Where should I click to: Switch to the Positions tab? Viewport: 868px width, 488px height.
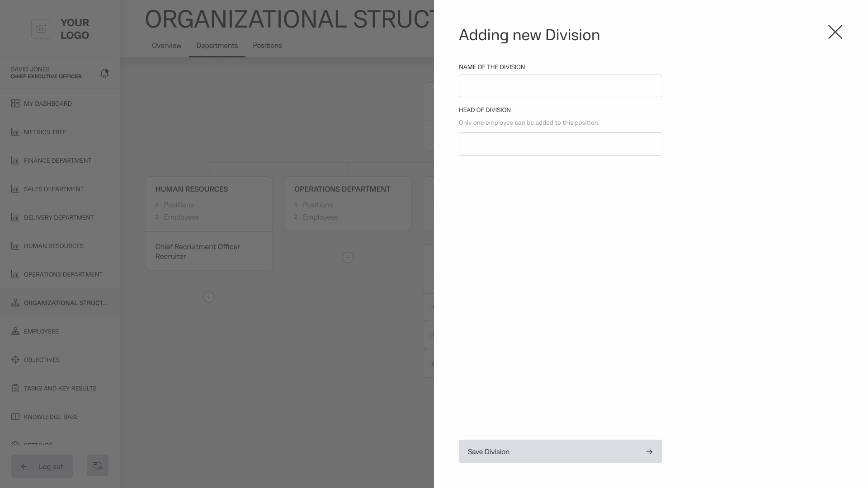pyautogui.click(x=267, y=46)
